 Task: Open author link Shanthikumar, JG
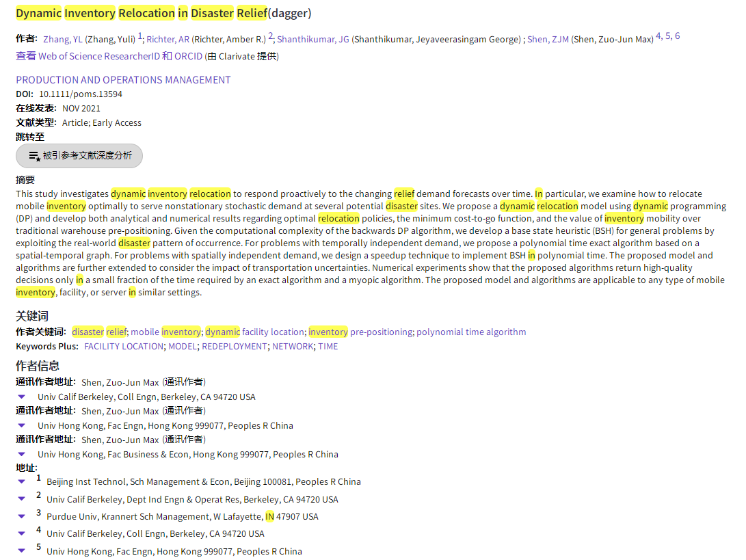pos(313,40)
